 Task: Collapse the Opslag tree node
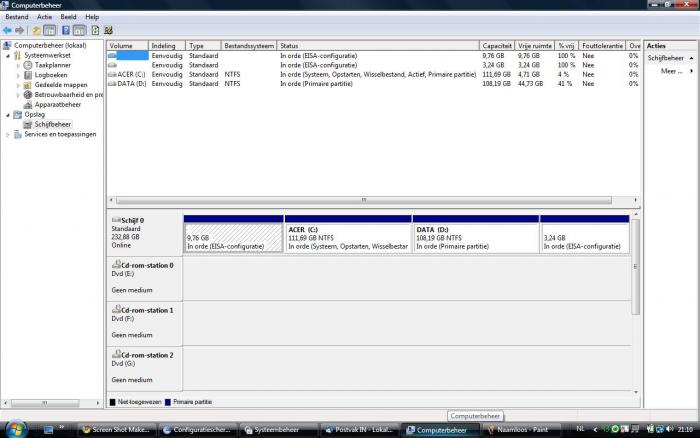(8, 115)
